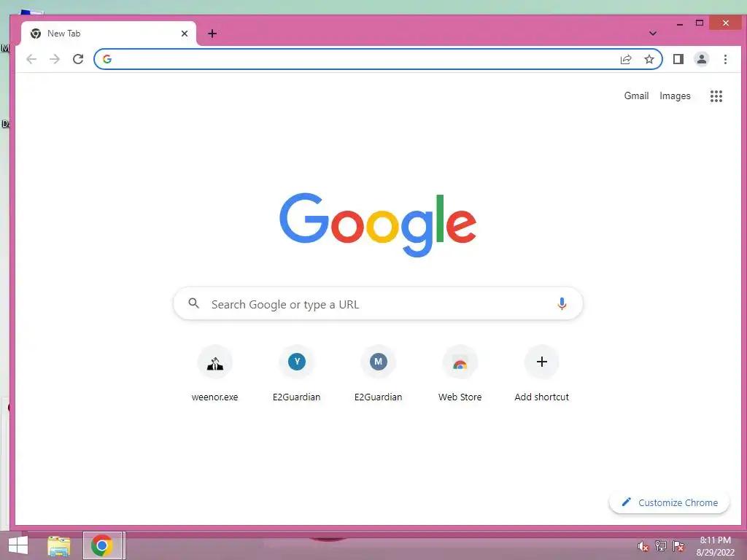The image size is (747, 560).
Task: Click the Customize Chrome button
Action: tap(670, 503)
